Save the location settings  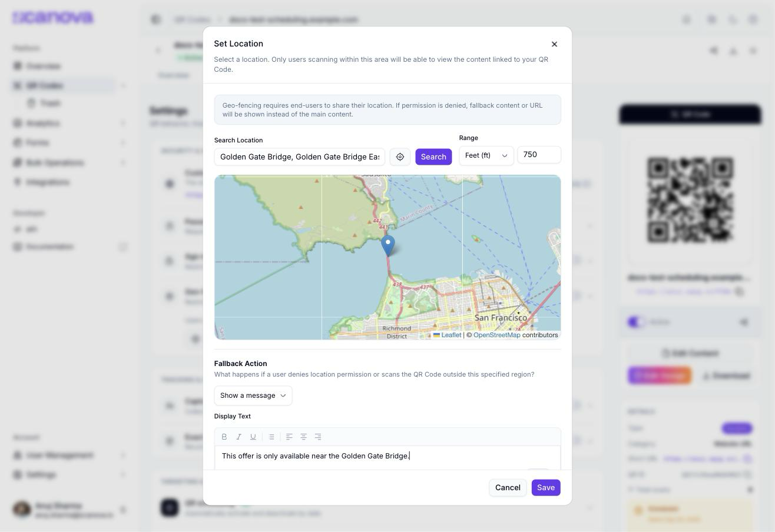click(546, 487)
